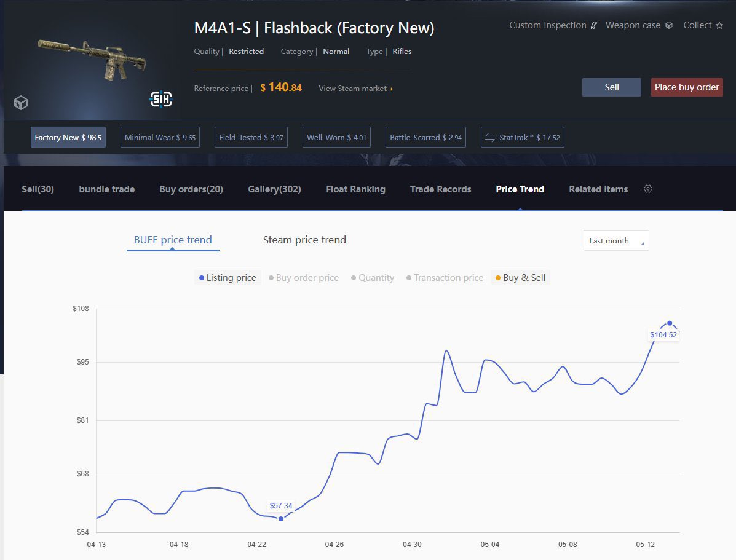The width and height of the screenshot is (736, 560).
Task: Open the Related items tab
Action: click(x=598, y=189)
